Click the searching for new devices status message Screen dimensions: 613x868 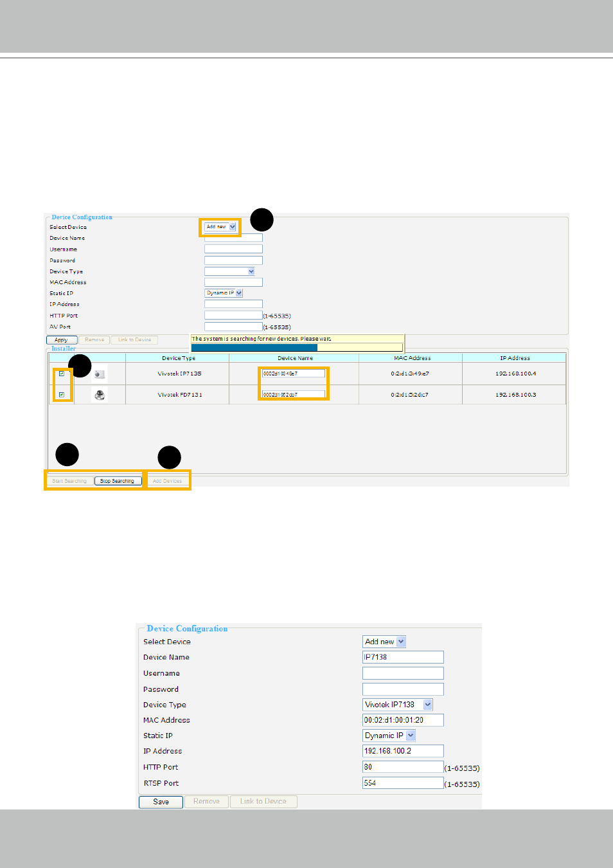point(262,339)
